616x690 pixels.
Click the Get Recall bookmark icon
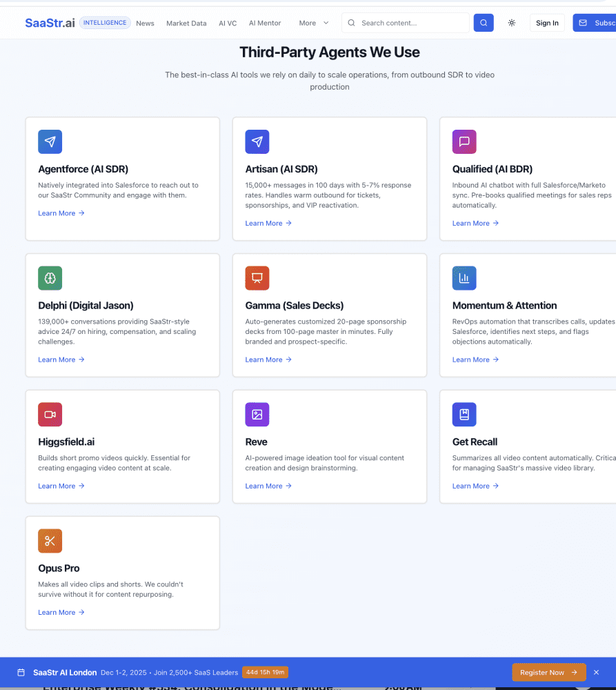click(464, 415)
